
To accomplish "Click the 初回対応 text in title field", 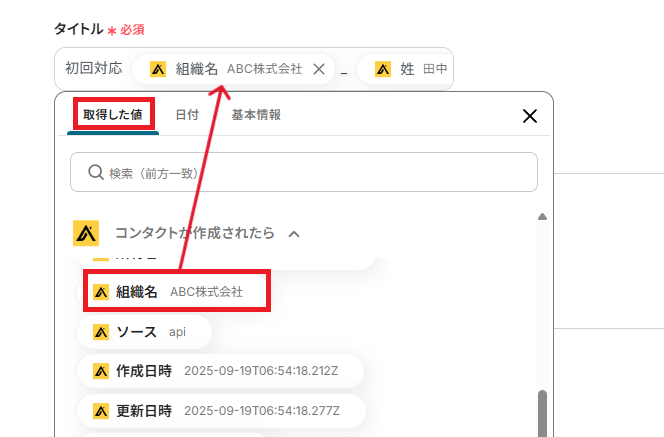I will (x=94, y=68).
